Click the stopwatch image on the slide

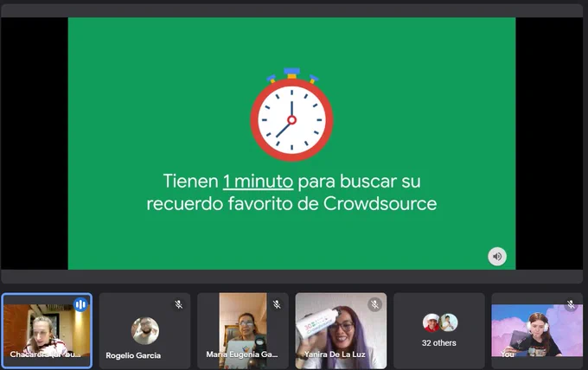pos(291,115)
